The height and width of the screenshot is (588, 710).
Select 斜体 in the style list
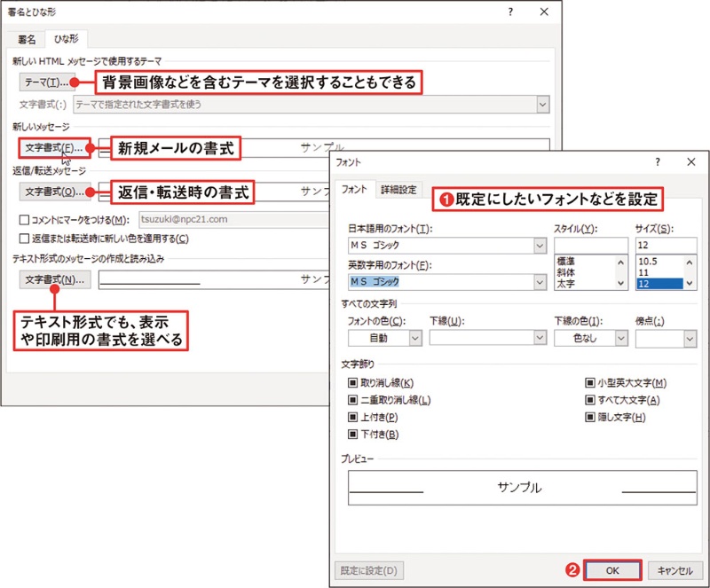(x=567, y=273)
